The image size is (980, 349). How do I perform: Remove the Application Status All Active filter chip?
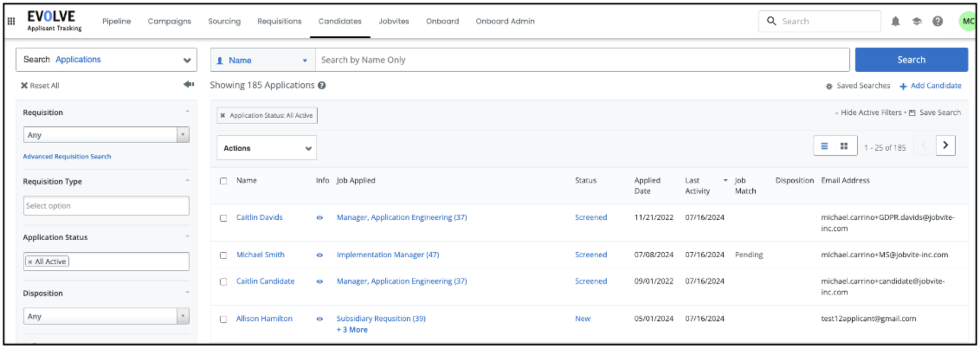(x=222, y=116)
